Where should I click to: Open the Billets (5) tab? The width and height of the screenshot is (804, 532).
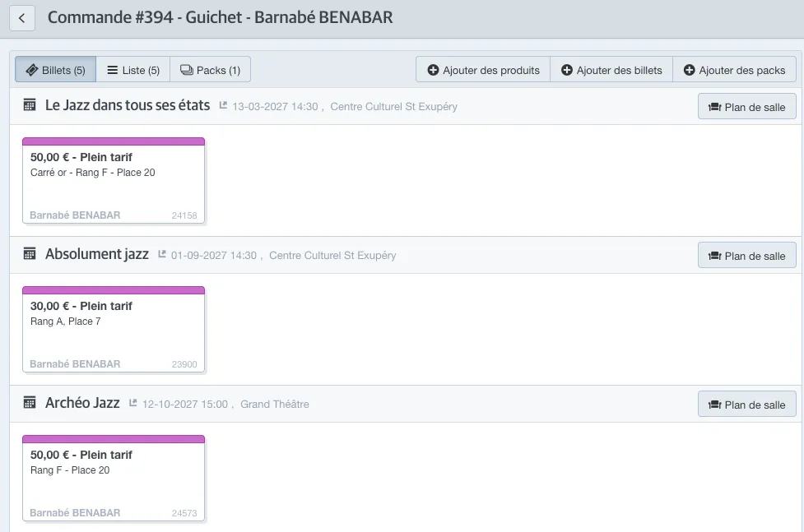(x=55, y=70)
